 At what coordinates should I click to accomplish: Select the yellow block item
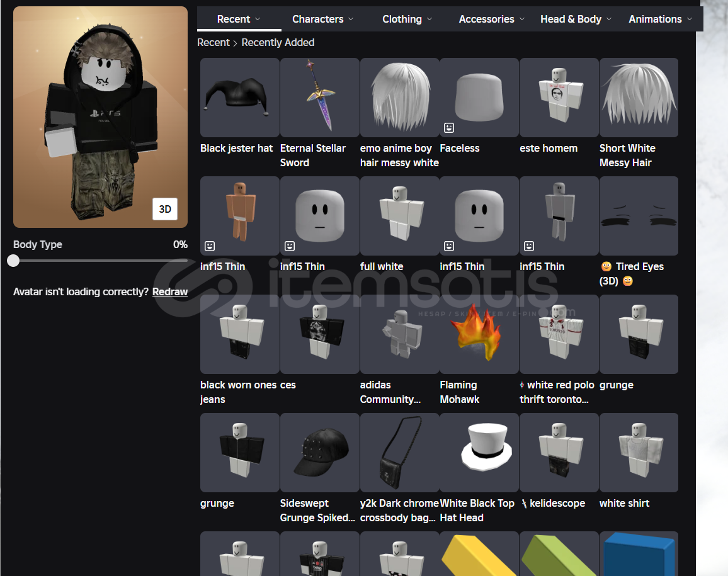pyautogui.click(x=479, y=554)
